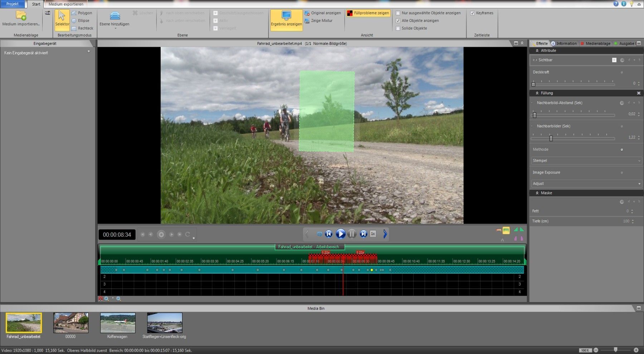644x354 pixels.
Task: Collapse the Maske section
Action: click(x=537, y=193)
